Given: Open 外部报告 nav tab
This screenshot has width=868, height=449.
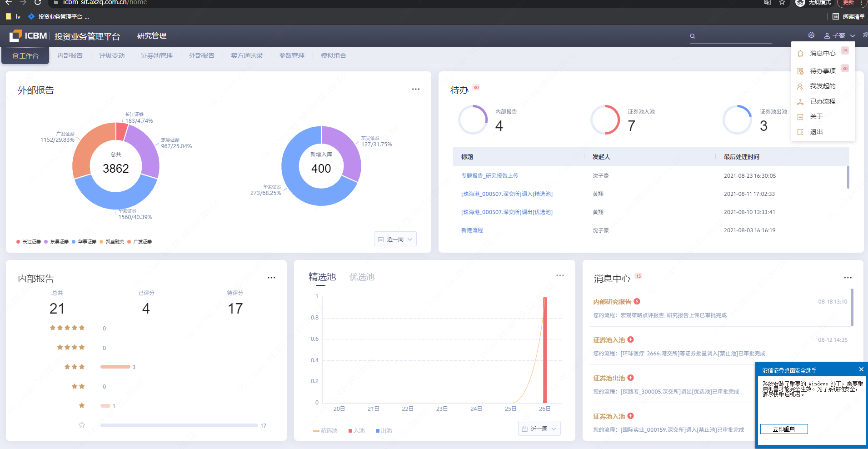Looking at the screenshot, I should point(202,55).
